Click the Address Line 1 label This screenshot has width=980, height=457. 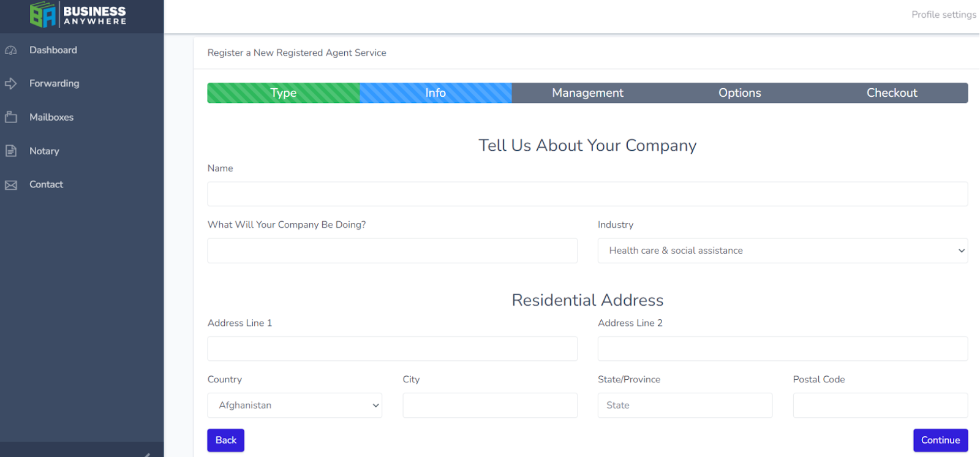click(x=239, y=323)
